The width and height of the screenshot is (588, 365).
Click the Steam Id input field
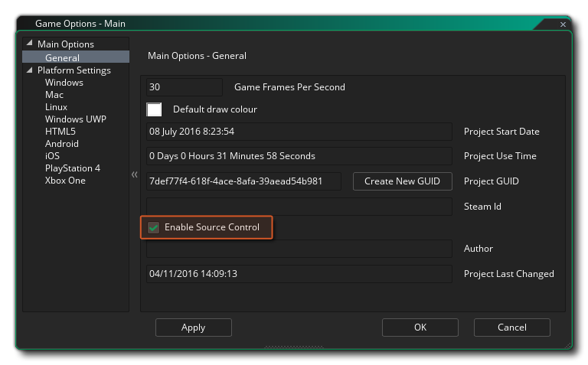click(x=299, y=207)
